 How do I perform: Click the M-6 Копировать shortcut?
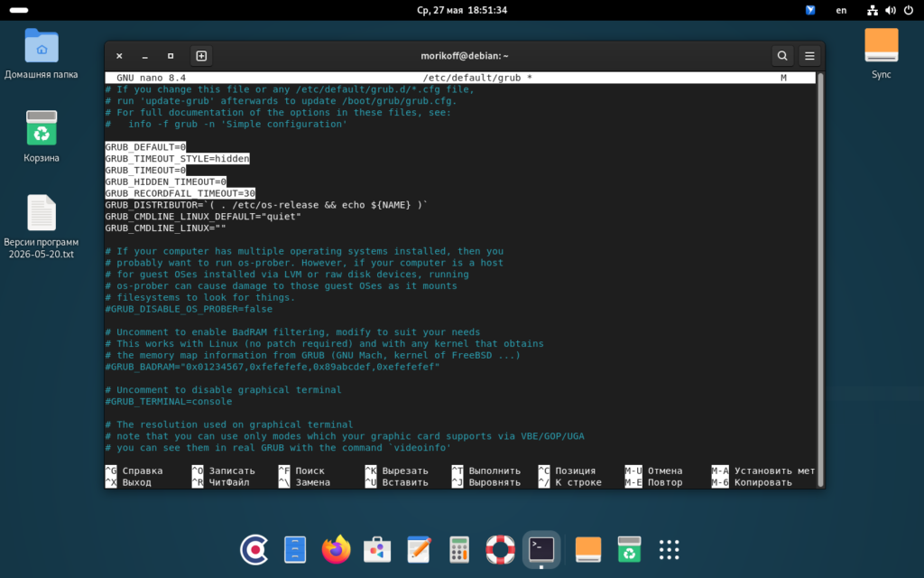point(752,482)
